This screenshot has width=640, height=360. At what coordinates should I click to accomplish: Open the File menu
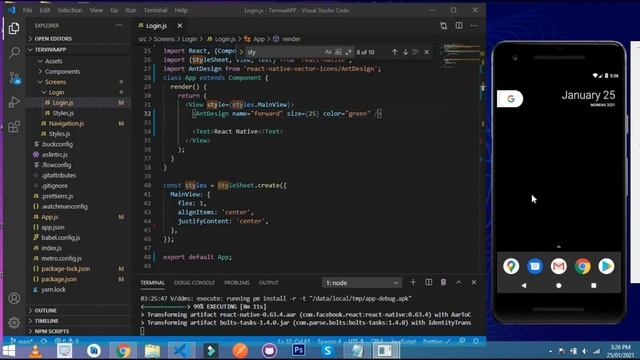(x=27, y=10)
